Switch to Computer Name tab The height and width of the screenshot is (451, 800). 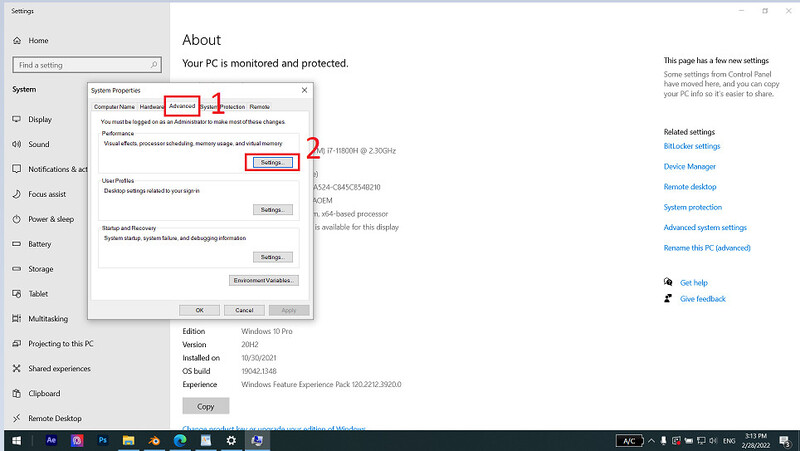tap(114, 107)
